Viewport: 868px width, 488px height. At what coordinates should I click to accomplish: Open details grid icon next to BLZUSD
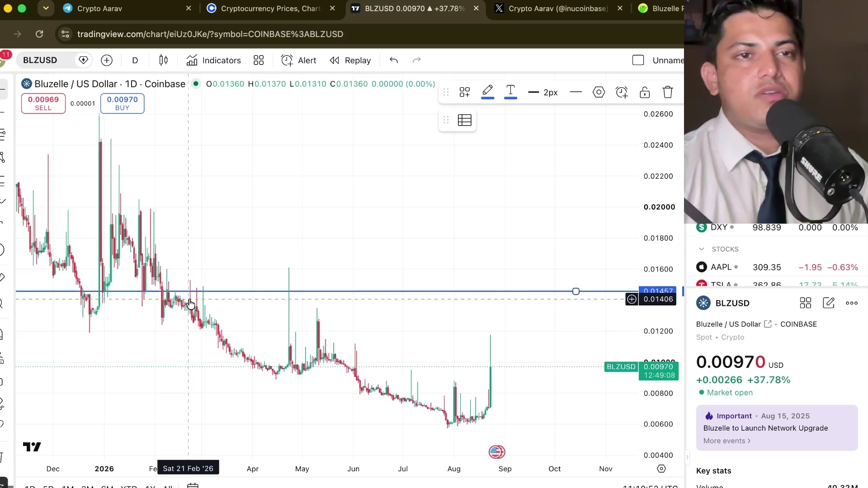pyautogui.click(x=806, y=303)
